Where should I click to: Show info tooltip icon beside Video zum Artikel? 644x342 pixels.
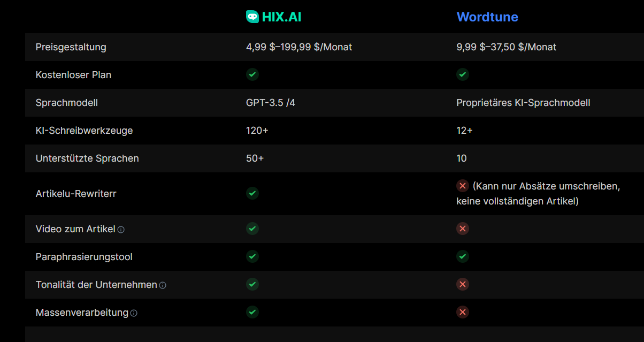point(121,230)
